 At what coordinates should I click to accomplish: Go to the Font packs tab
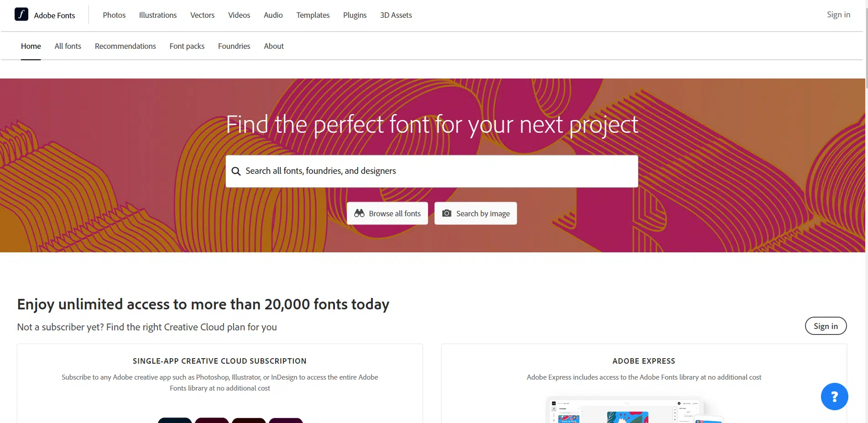187,46
